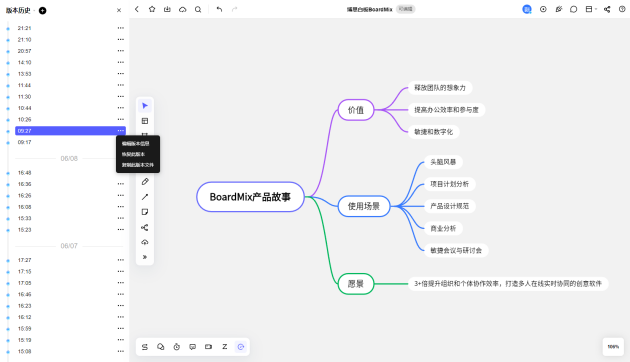Screen dimensions: 630x362
Task: Add a new version with the plus icon
Action: (x=43, y=10)
